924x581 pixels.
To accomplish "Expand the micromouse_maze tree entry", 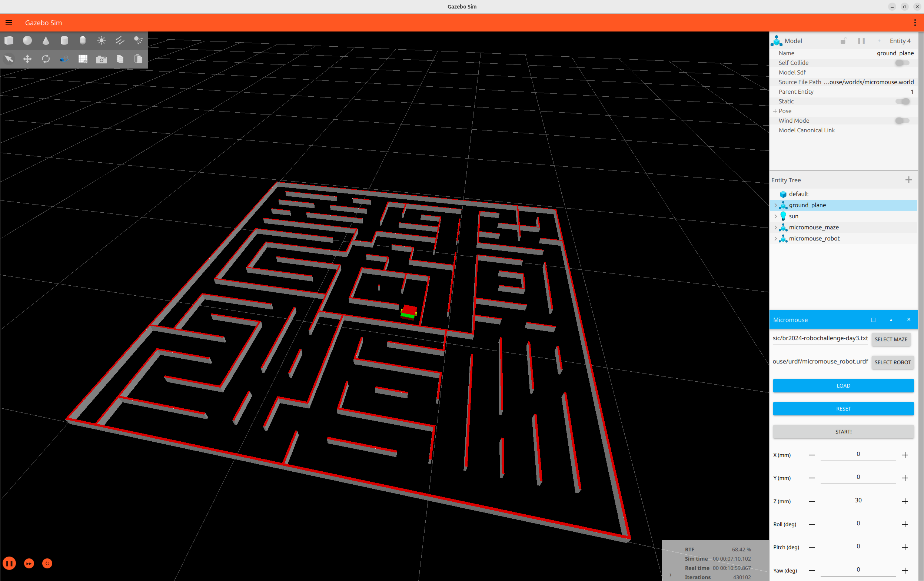I will coord(775,228).
